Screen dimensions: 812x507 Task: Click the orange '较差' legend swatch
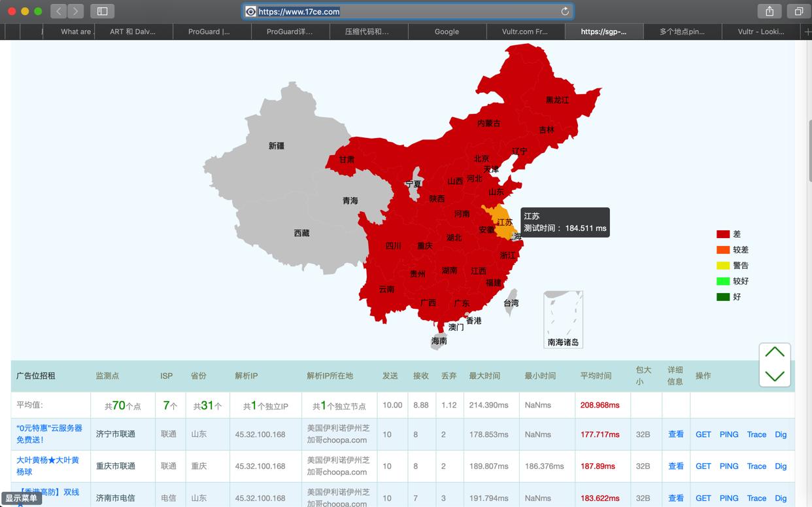(x=722, y=250)
